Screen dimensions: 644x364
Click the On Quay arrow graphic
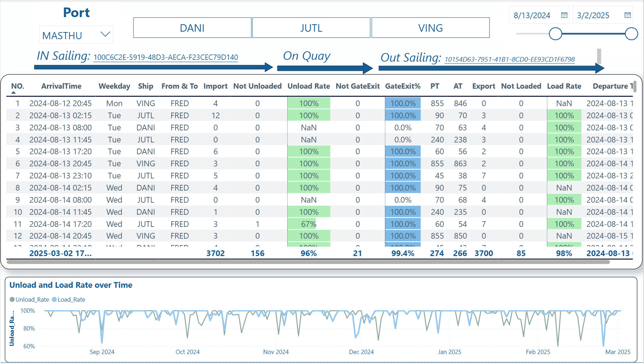tap(324, 68)
